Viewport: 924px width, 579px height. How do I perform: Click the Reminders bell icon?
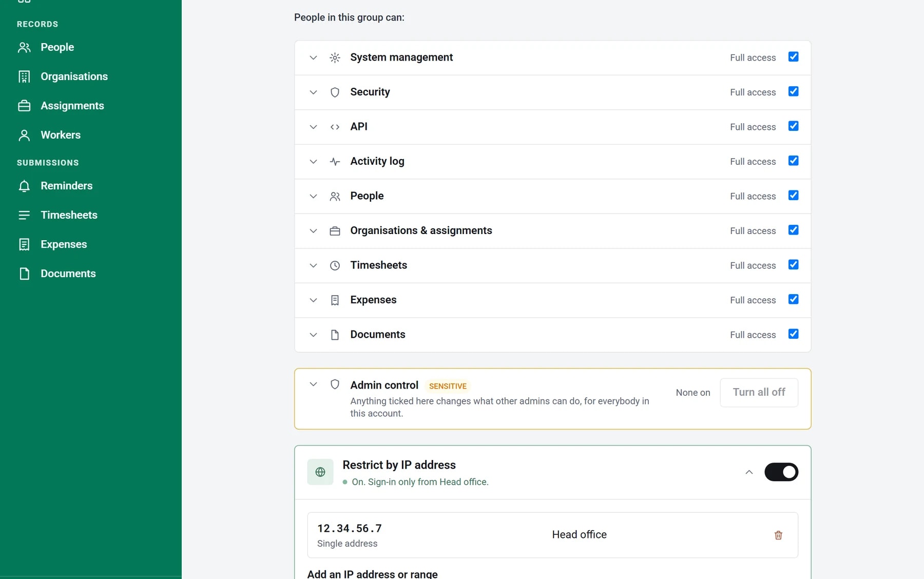(24, 186)
